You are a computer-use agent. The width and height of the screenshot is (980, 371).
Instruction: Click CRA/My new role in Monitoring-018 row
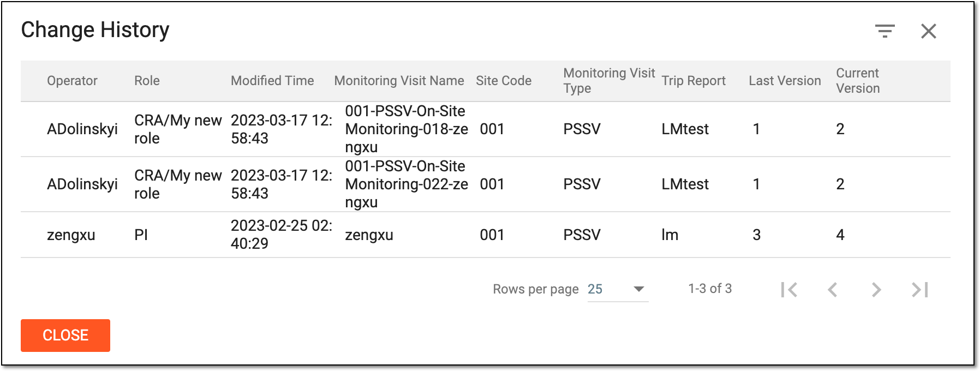(178, 129)
